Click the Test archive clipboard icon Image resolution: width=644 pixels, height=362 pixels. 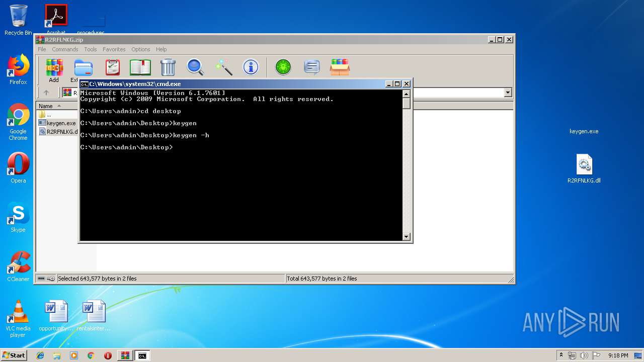[112, 67]
